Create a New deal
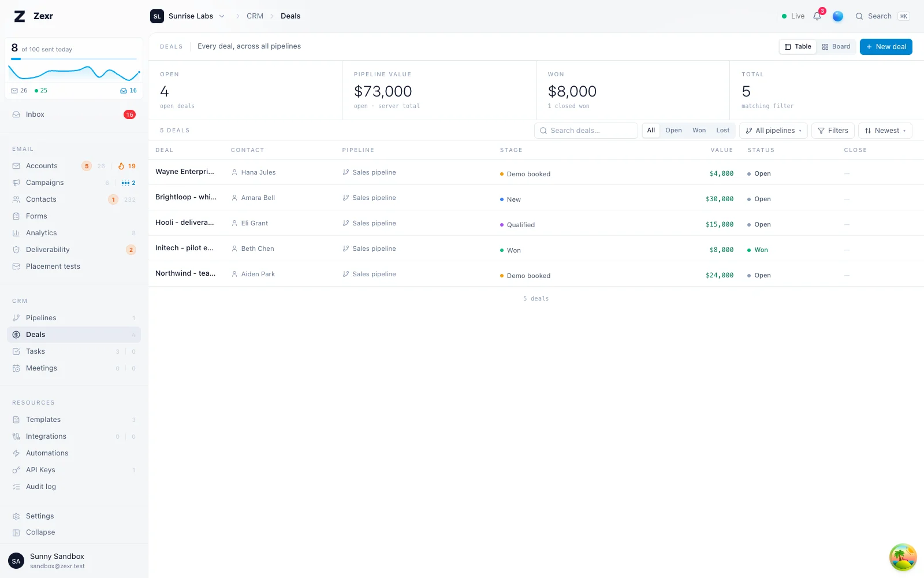 (886, 47)
